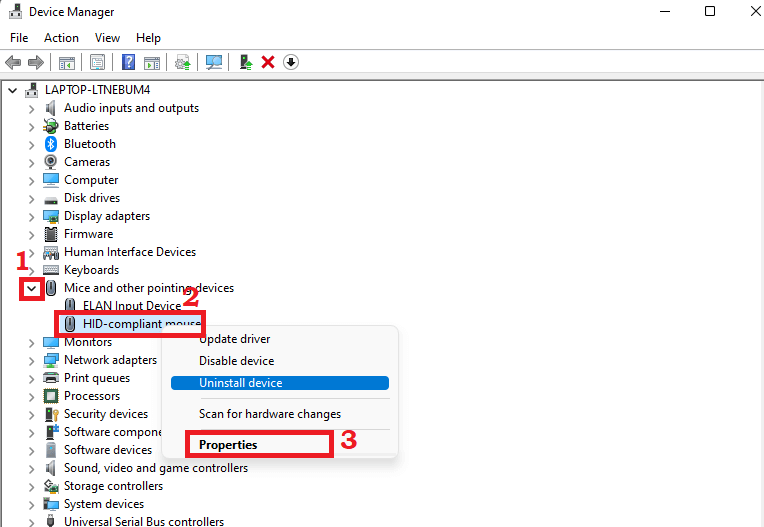Expand the Display adapters node

pyautogui.click(x=32, y=216)
